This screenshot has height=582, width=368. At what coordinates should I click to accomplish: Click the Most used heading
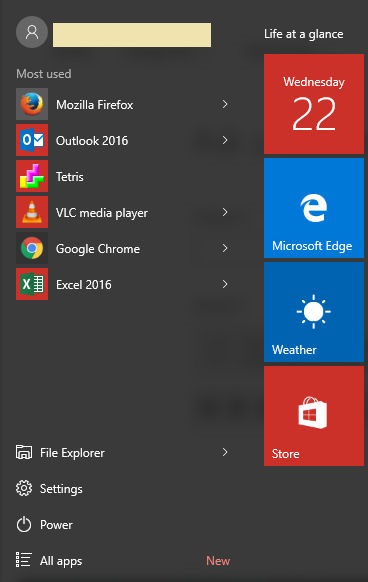[44, 73]
